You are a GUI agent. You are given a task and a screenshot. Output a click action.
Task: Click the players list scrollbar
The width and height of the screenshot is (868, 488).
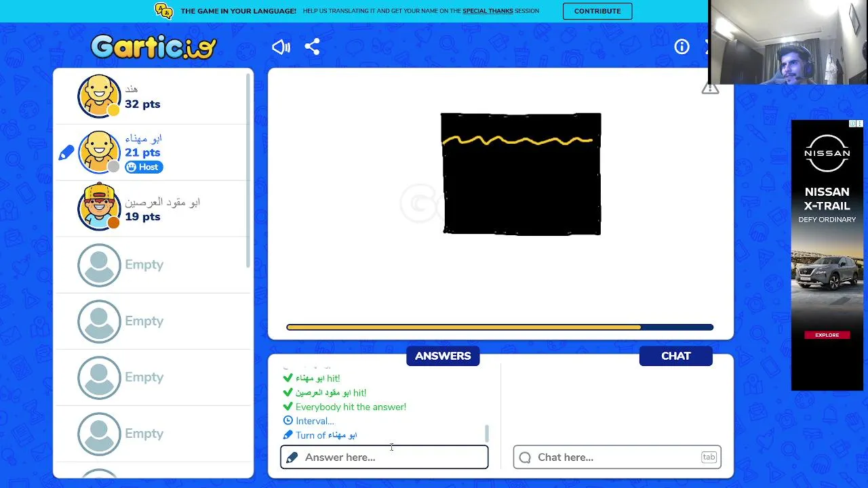[x=248, y=169]
